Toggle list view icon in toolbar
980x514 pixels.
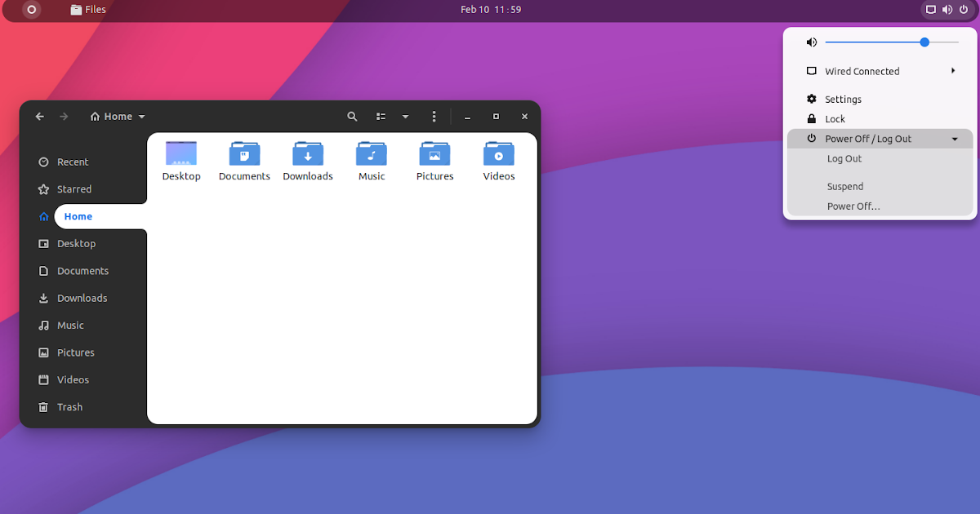point(381,117)
